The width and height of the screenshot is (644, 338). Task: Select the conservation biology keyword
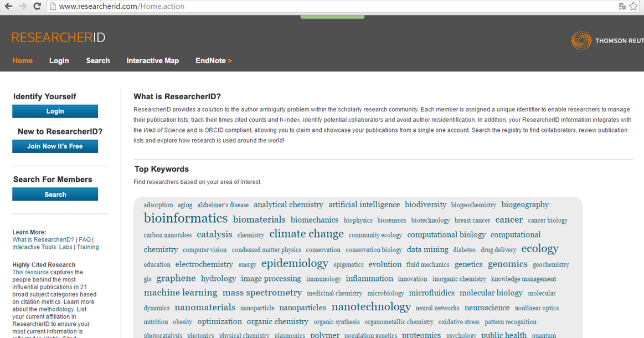(374, 249)
